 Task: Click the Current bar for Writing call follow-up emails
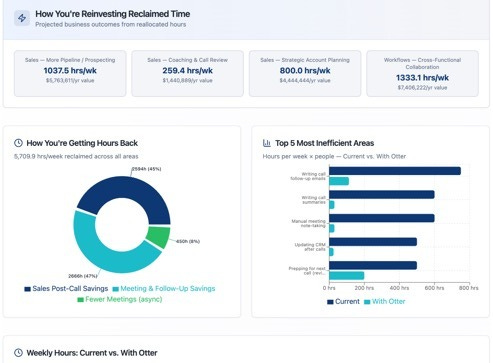(x=395, y=171)
